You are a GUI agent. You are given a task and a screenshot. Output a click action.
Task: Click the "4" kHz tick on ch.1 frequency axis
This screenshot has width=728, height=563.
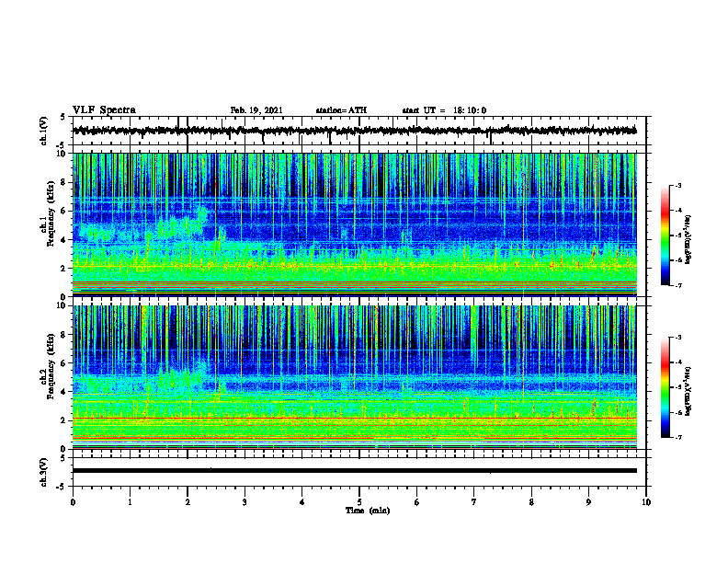click(x=64, y=240)
